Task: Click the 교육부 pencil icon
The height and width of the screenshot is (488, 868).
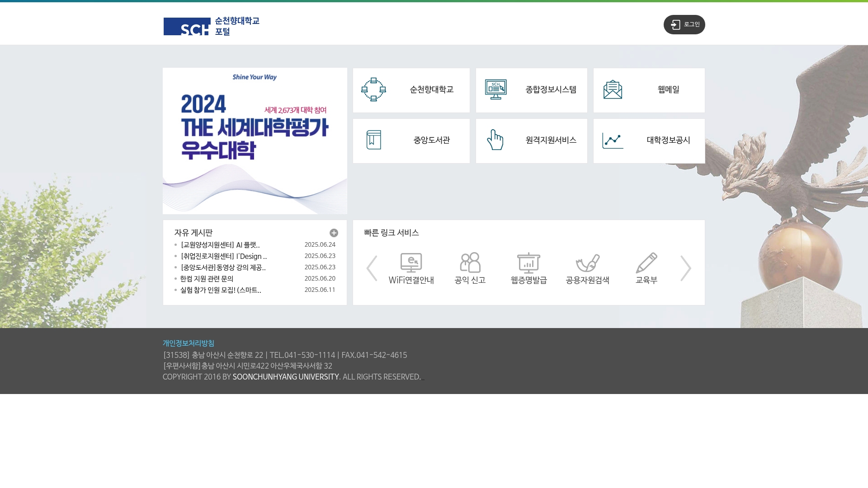Action: point(646,263)
